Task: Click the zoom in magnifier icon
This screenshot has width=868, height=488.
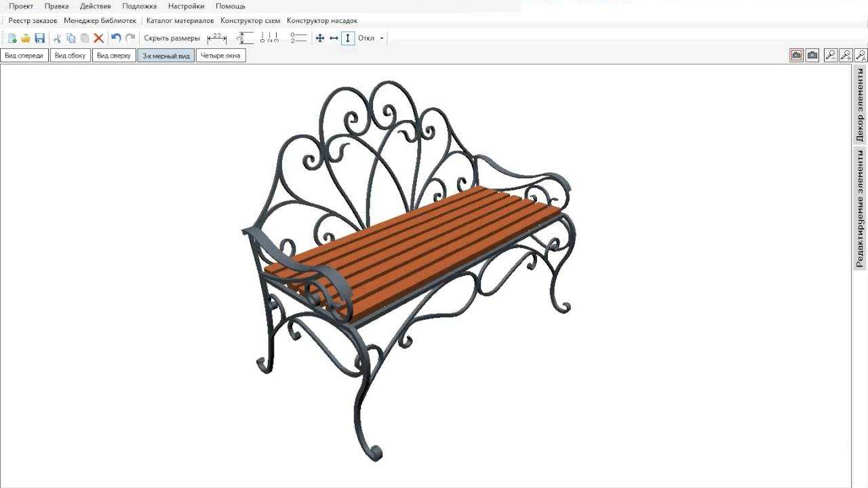Action: [846, 56]
